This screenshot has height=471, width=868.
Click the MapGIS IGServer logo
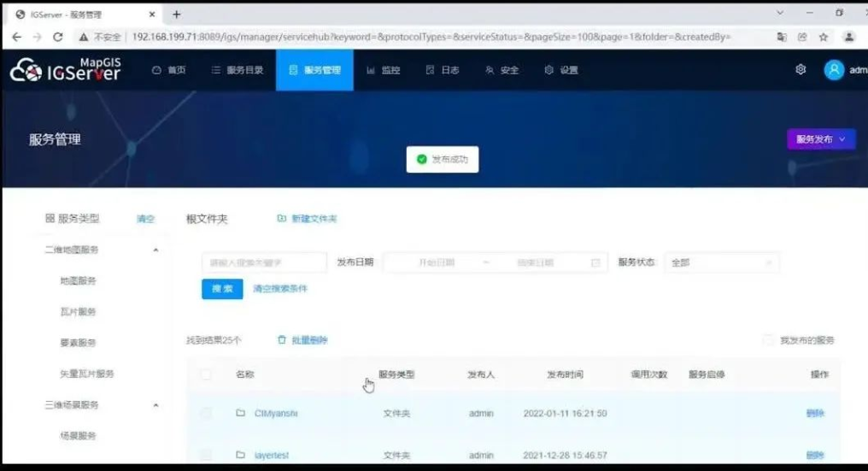tap(65, 70)
